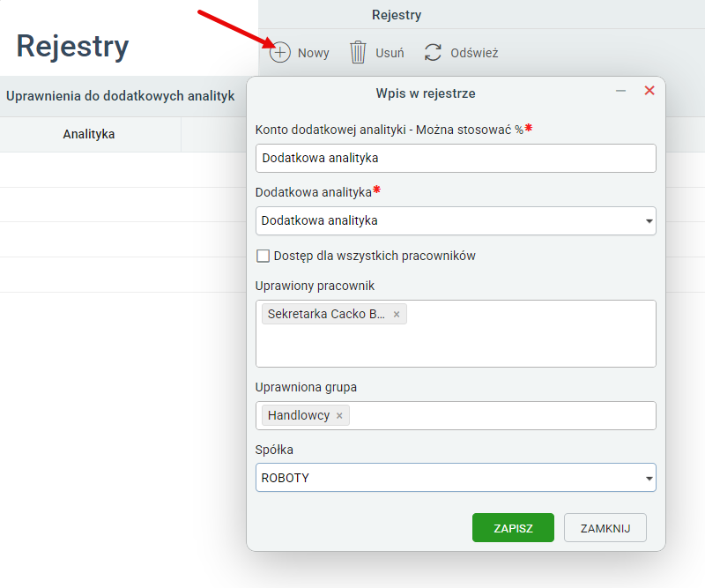
Task: Click the Rejestry panel title above the toolbar
Action: [397, 15]
